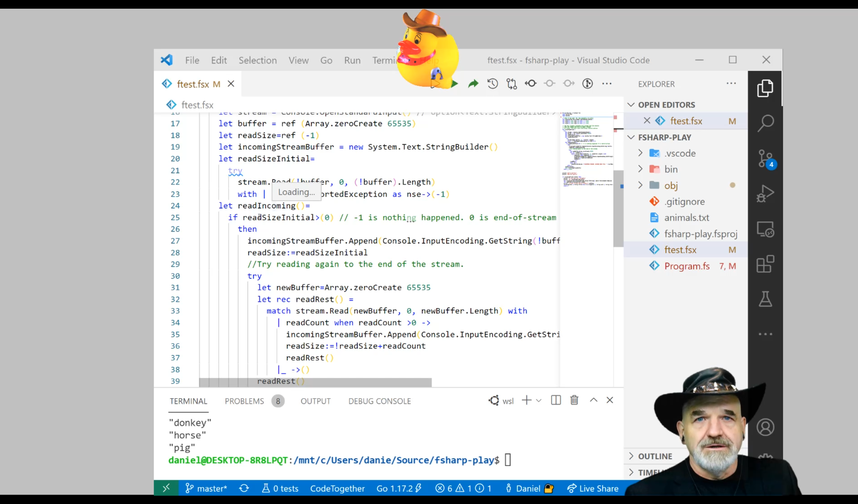Maximize the terminal panel with chevron up

tap(593, 400)
